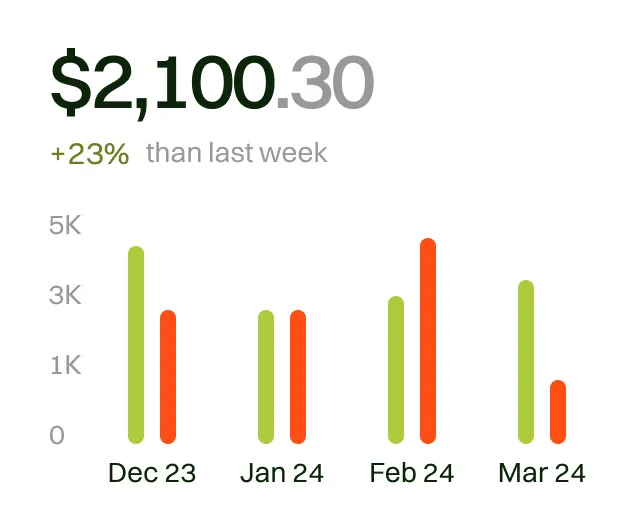Click the Mar 24 axis label
Screen dimensions: 644x530
[542, 473]
